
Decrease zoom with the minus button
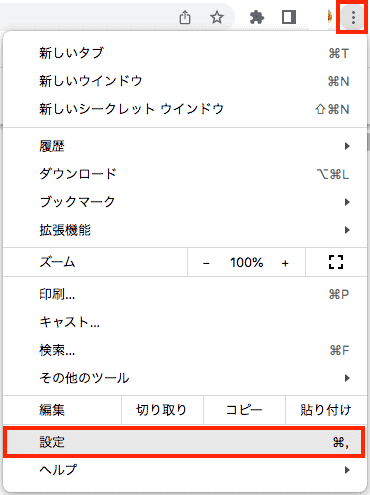(x=206, y=263)
